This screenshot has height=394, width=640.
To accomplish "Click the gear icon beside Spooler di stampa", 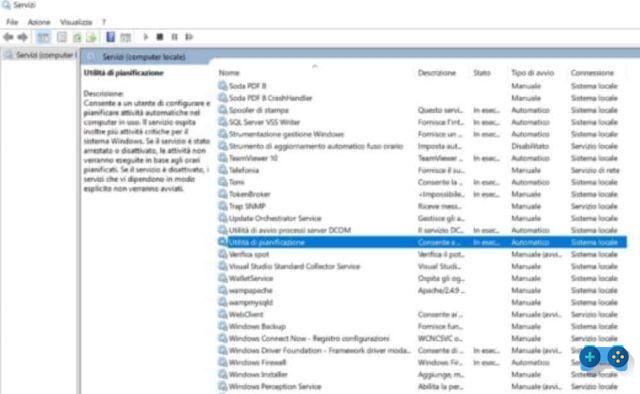I will pyautogui.click(x=222, y=110).
